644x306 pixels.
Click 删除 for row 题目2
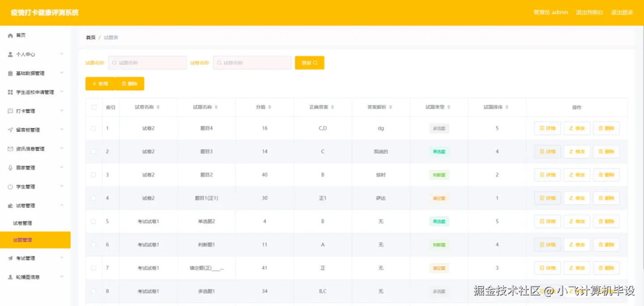pyautogui.click(x=606, y=175)
